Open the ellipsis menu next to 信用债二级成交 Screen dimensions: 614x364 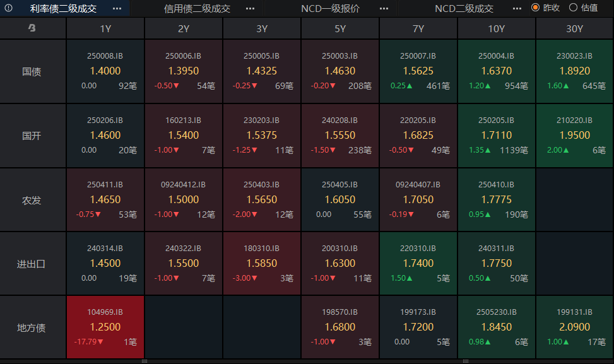[251, 8]
